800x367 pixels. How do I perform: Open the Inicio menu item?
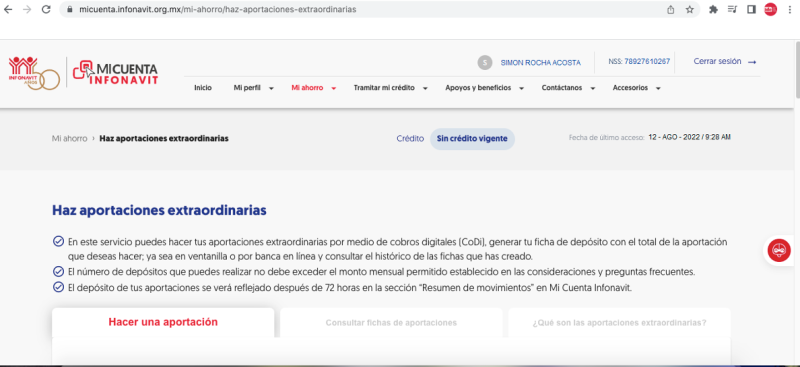pyautogui.click(x=203, y=88)
